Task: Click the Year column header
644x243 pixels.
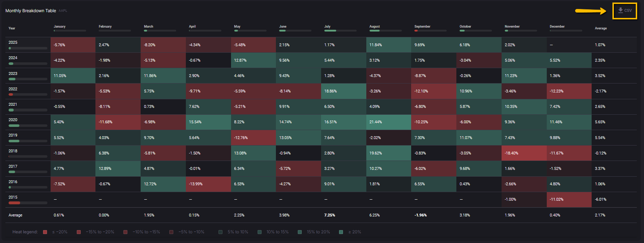Action: pos(12,28)
